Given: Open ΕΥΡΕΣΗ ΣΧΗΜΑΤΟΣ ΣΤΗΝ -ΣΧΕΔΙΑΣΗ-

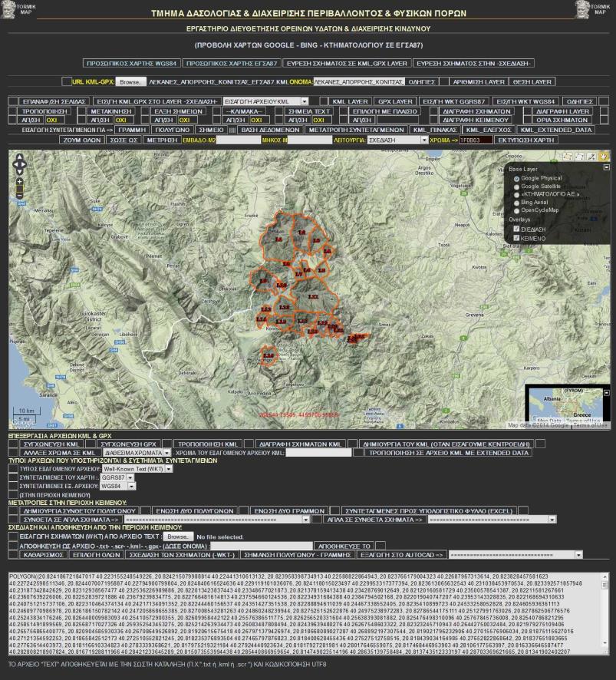Looking at the screenshot, I should pos(473,63).
